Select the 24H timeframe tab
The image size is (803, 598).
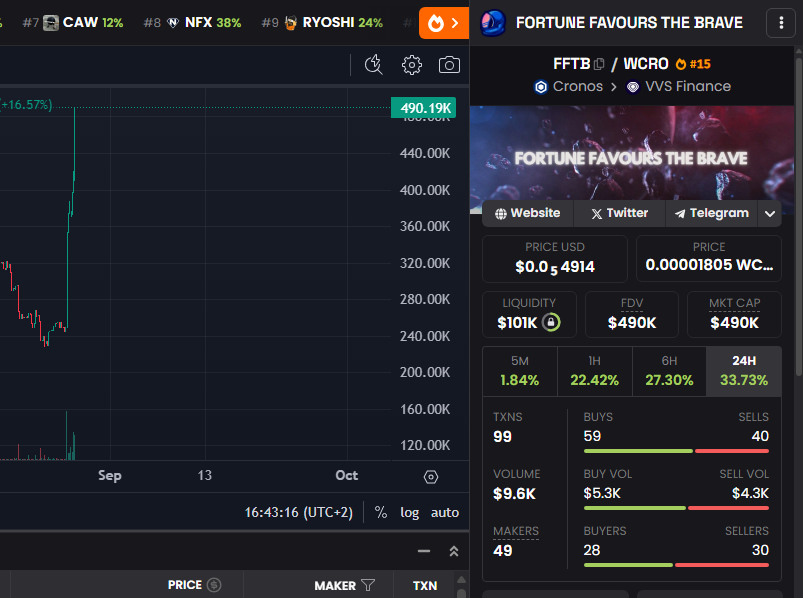[x=744, y=371]
